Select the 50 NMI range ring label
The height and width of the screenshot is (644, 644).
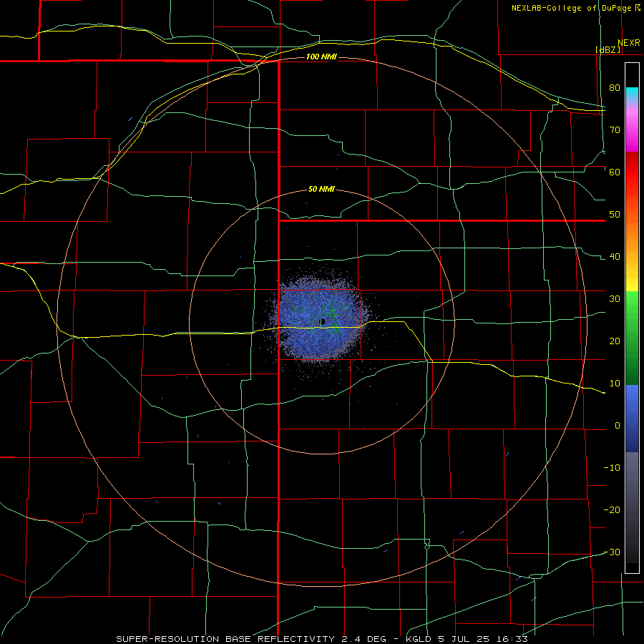point(321,190)
